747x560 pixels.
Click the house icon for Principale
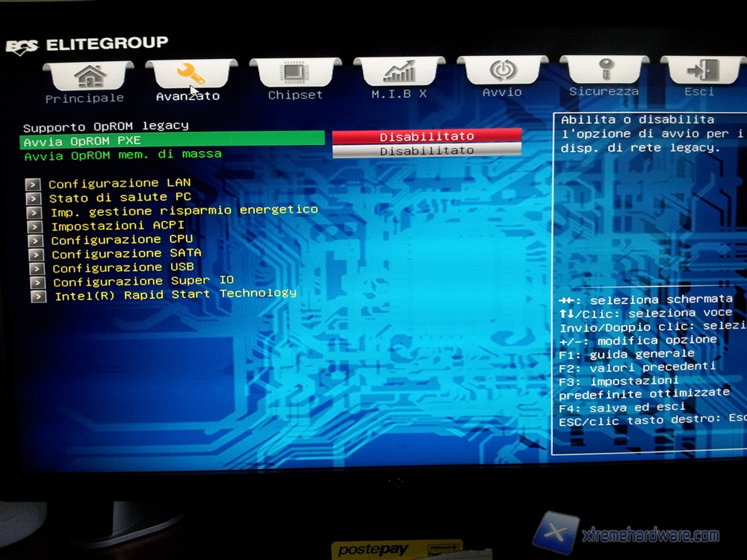(x=89, y=75)
